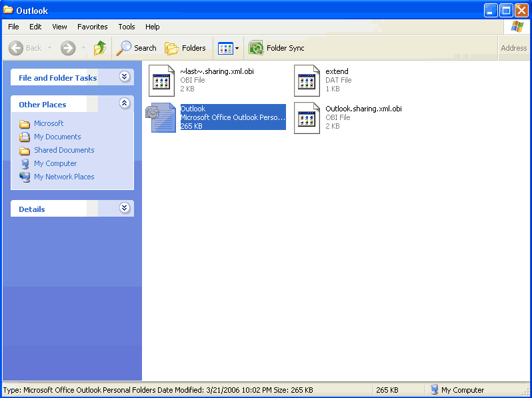The image size is (532, 398).
Task: Click the Views icon button
Action: point(225,48)
